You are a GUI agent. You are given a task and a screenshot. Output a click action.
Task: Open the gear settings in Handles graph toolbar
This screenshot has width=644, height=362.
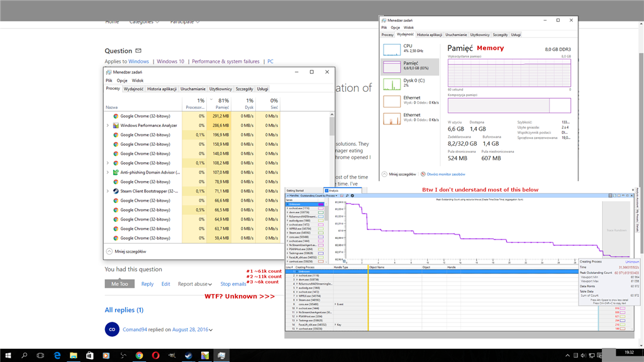[x=352, y=196]
